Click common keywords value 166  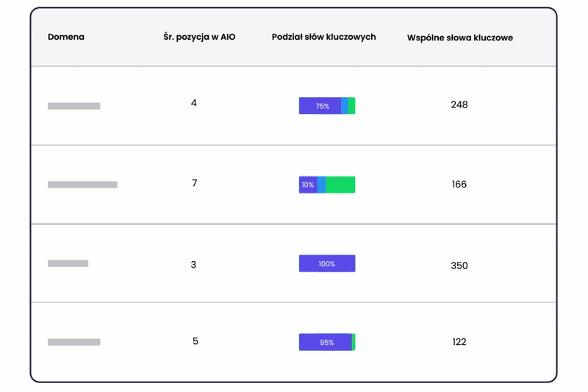point(459,185)
